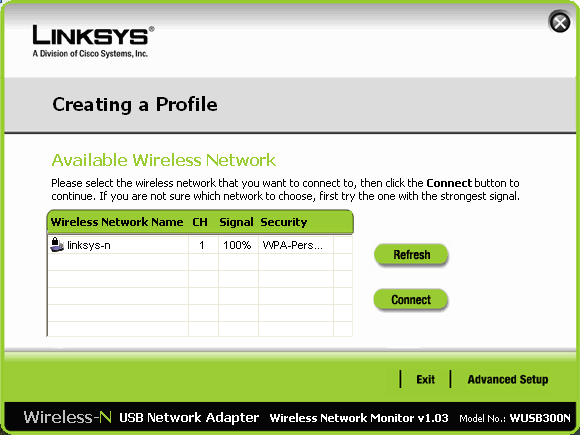Viewport: 580px width, 435px height.
Task: Click the Linksys logo
Action: 93,41
